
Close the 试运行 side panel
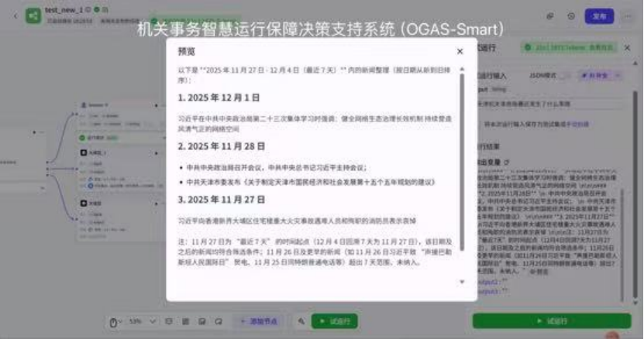click(629, 48)
